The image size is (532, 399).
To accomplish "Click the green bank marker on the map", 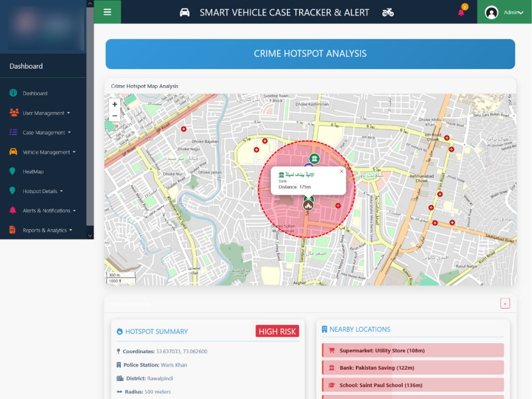I will click(314, 159).
